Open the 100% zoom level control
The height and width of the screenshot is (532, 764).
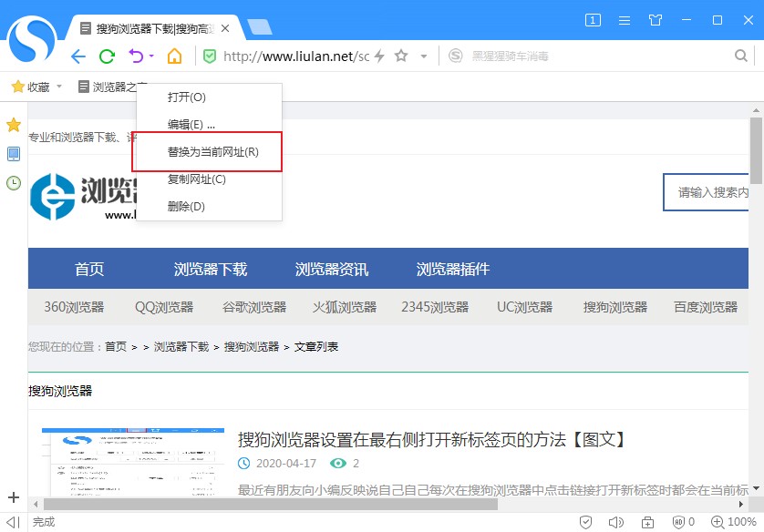point(734,522)
